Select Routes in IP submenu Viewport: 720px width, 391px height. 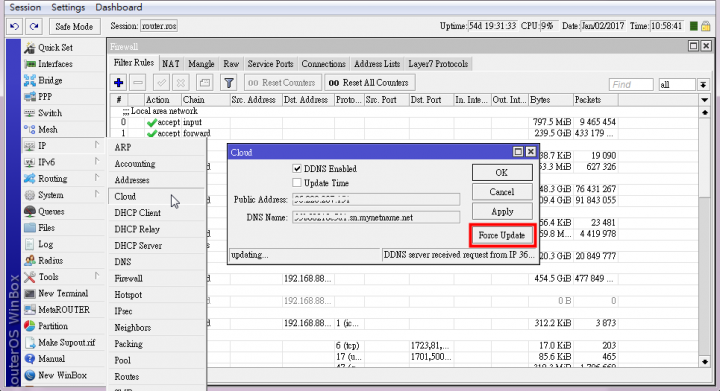156,377
